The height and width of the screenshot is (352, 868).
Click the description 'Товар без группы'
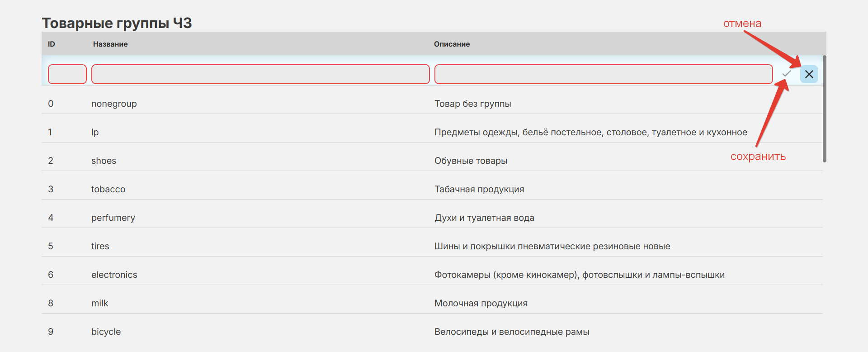(472, 104)
